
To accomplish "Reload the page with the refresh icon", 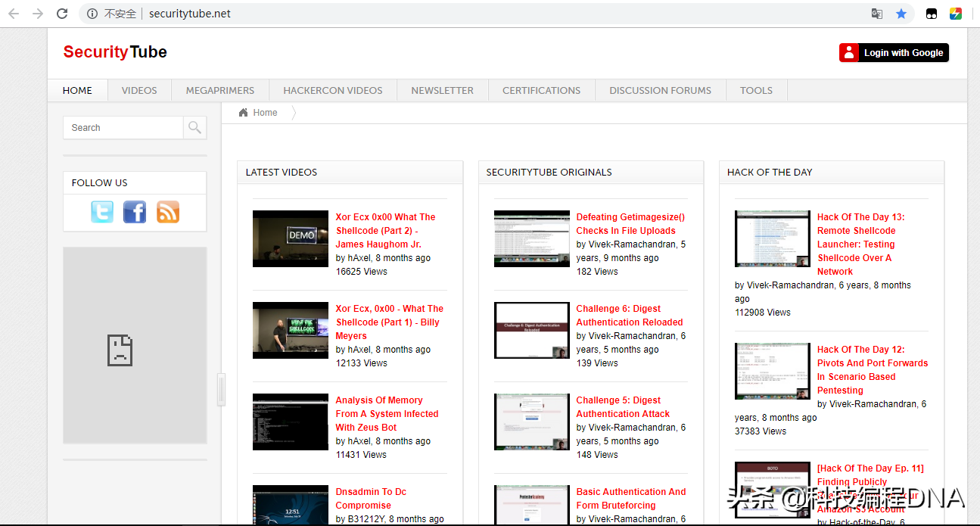I will pyautogui.click(x=62, y=14).
